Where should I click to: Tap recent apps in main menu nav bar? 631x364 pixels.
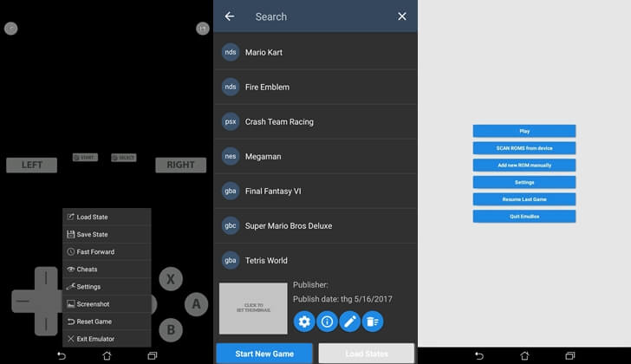click(569, 355)
